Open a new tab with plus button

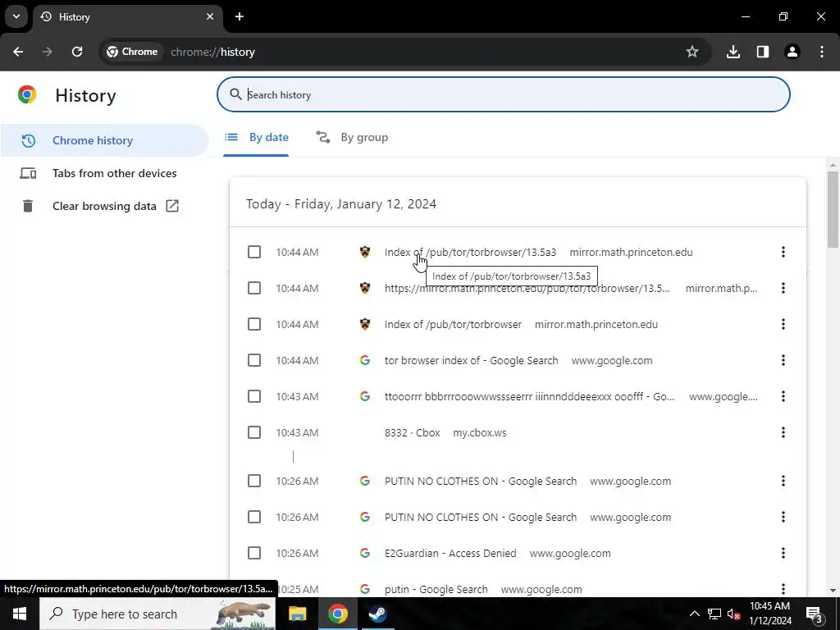pos(240,16)
